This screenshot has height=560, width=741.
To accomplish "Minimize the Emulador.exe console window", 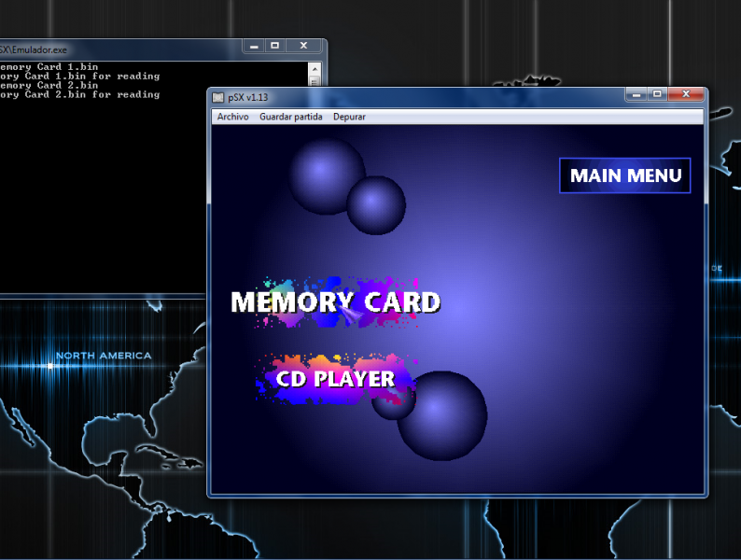I will 254,46.
